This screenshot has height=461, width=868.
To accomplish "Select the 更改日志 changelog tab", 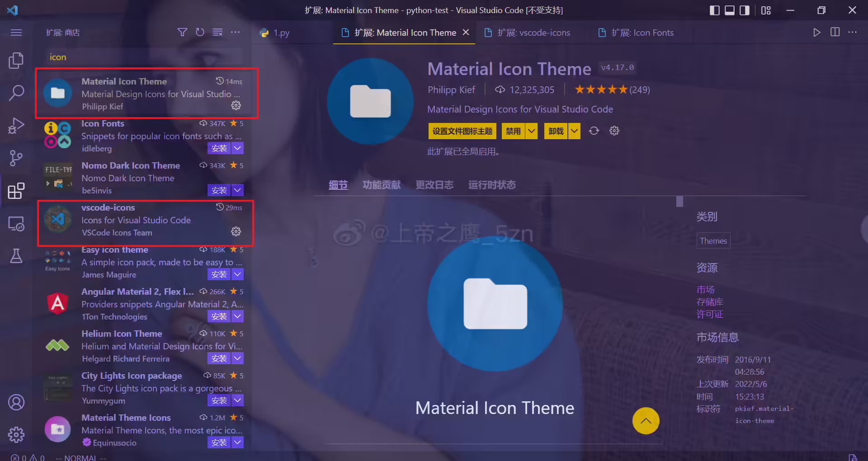I will [x=434, y=185].
